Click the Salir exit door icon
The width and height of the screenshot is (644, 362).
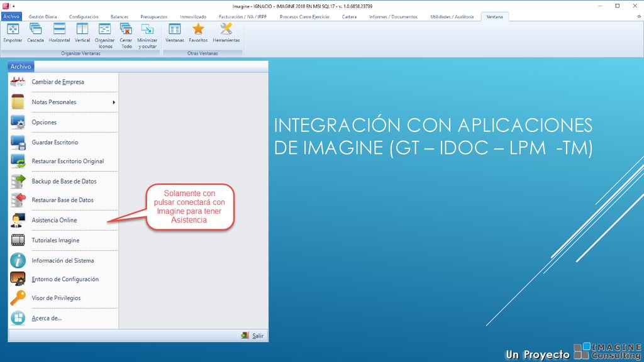[245, 336]
